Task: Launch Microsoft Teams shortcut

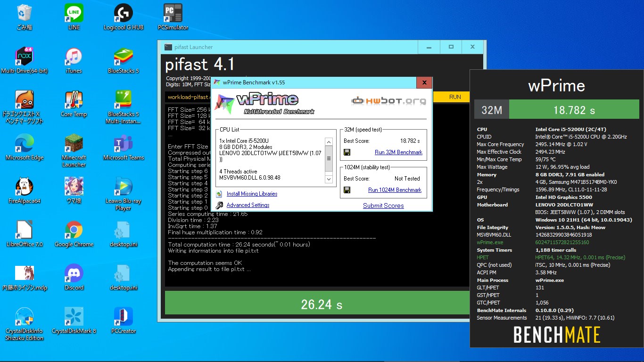Action: (124, 147)
